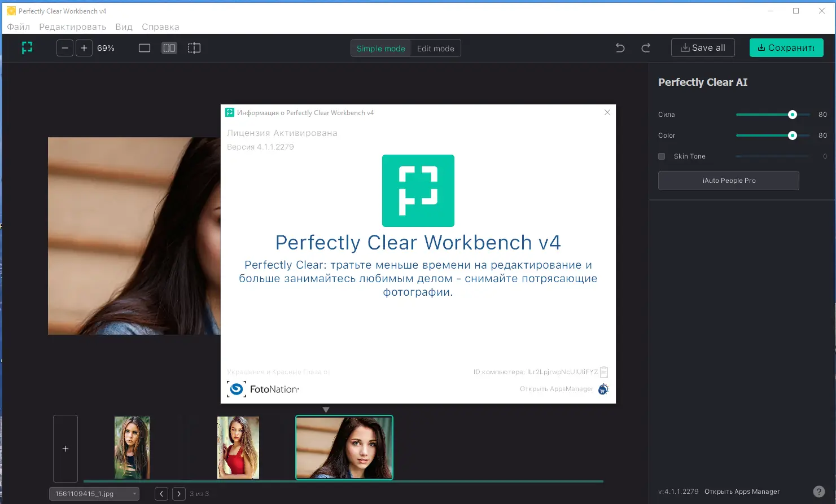Click the redo arrow icon
The width and height of the screenshot is (836, 504).
click(x=645, y=48)
